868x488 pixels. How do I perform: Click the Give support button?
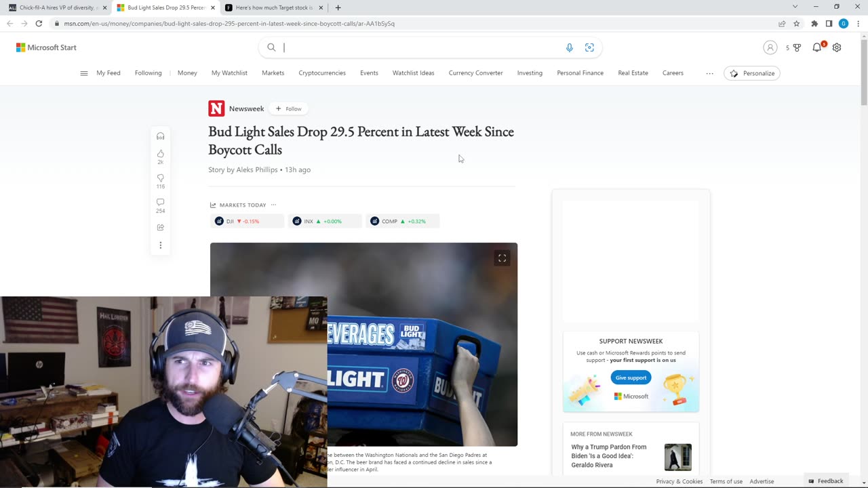pos(631,378)
